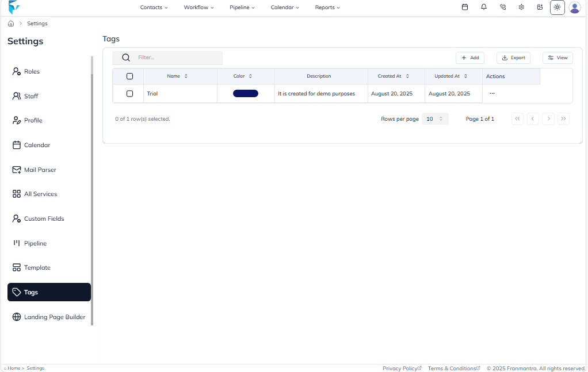The height and width of the screenshot is (372, 588).
Task: Open the user profile avatar
Action: point(574,7)
